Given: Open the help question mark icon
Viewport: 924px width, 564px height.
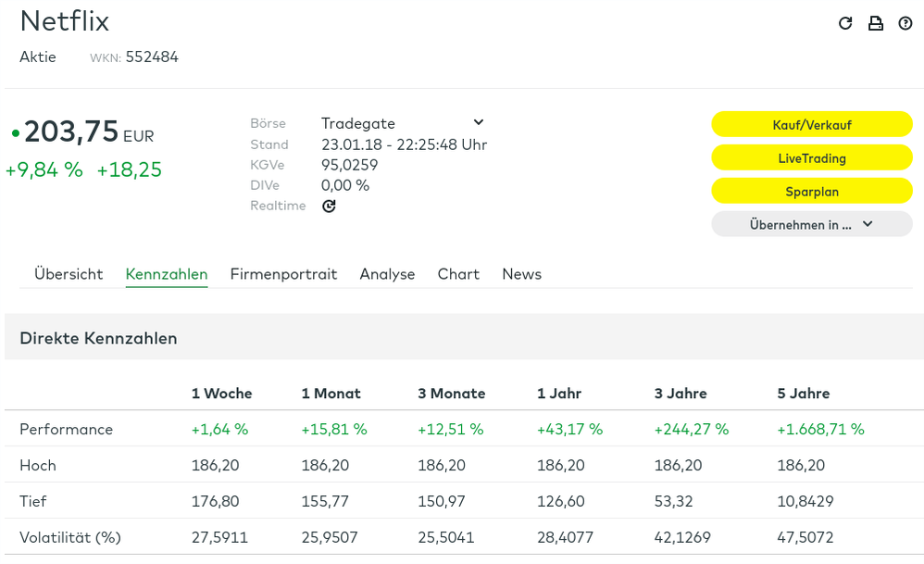Looking at the screenshot, I should pyautogui.click(x=905, y=24).
